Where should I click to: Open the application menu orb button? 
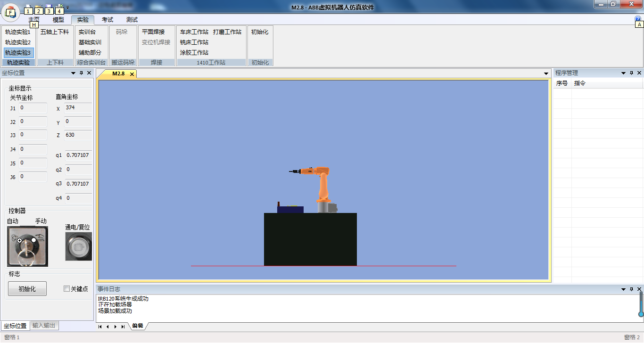click(10, 12)
